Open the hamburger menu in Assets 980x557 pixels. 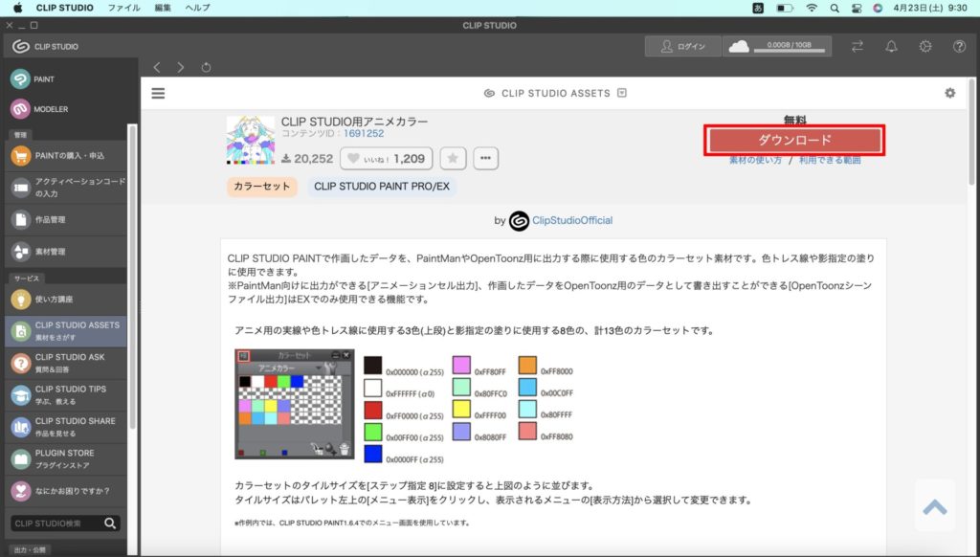[x=159, y=93]
